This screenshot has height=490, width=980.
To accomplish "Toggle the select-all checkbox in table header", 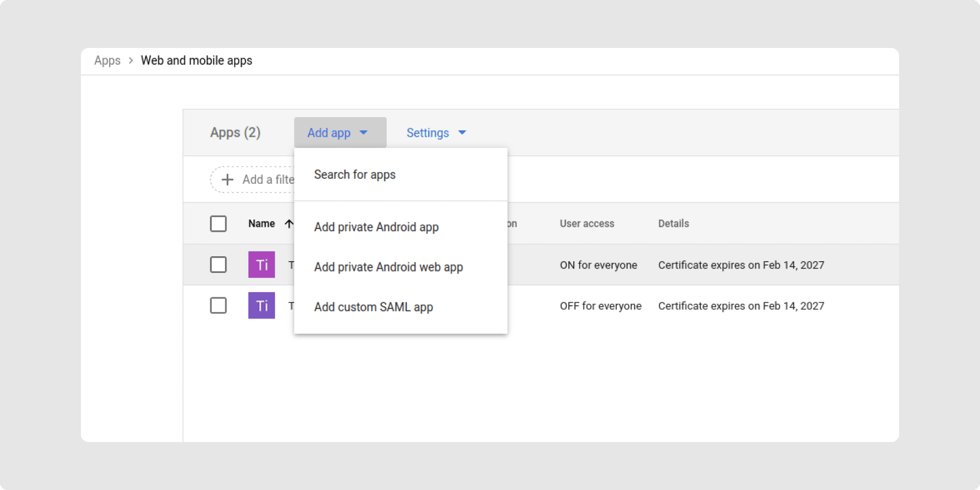I will pos(218,224).
